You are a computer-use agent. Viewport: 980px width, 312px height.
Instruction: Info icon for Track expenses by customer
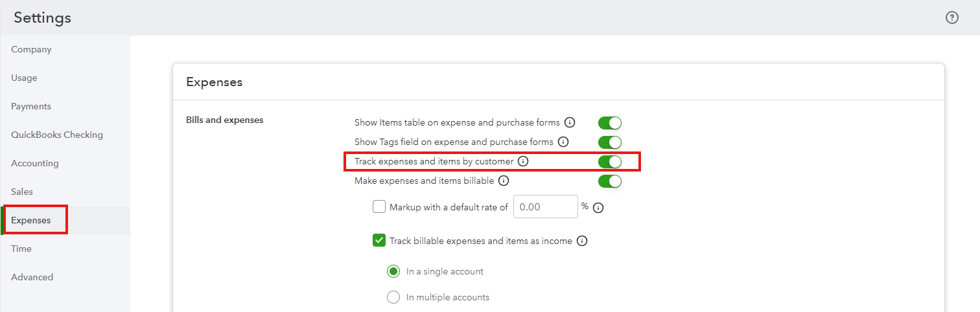click(523, 161)
